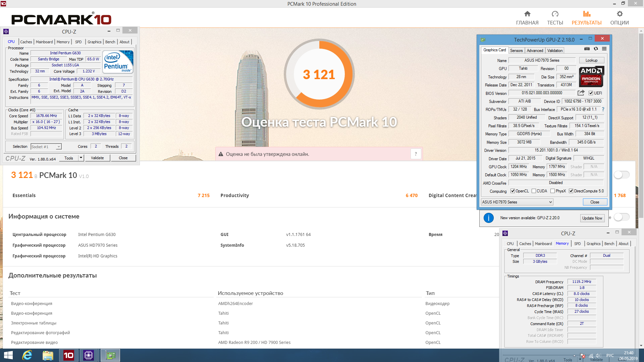Toggle the DirectCompute 5.0 checkbox in GPU-Z
This screenshot has height=362, width=644.
571,191
